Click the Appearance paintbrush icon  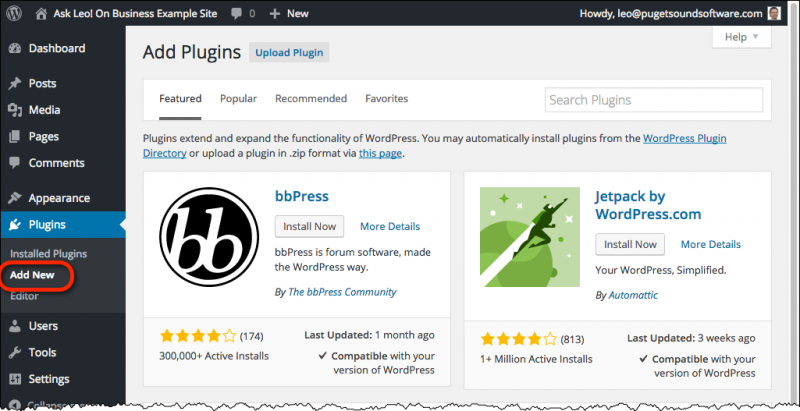pos(15,198)
